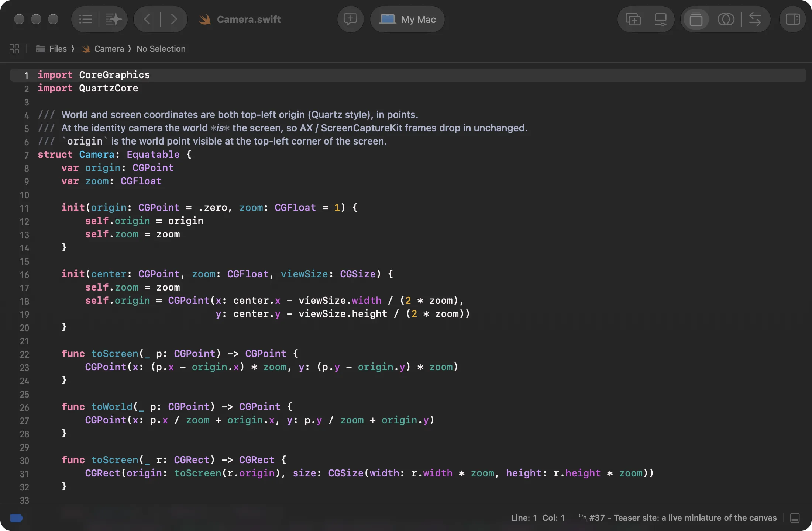
Task: Click the comment starting 'World and screen coordinates'
Action: tap(228, 115)
